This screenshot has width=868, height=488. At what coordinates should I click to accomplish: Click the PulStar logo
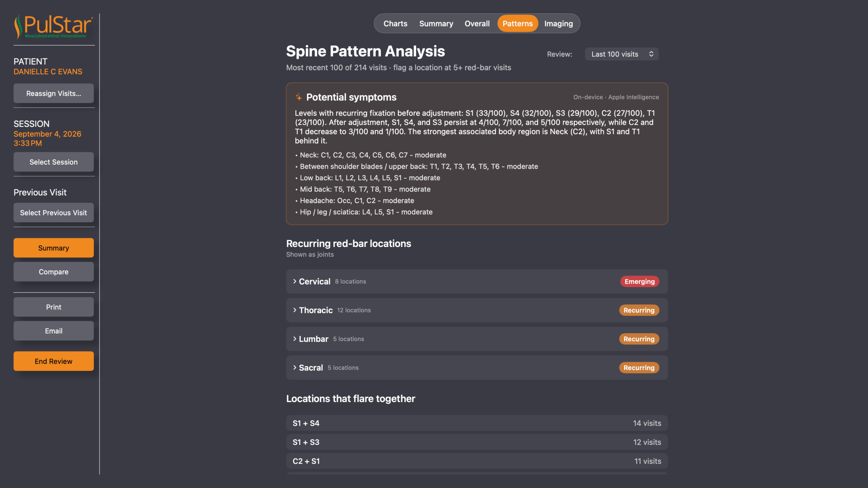coord(53,26)
